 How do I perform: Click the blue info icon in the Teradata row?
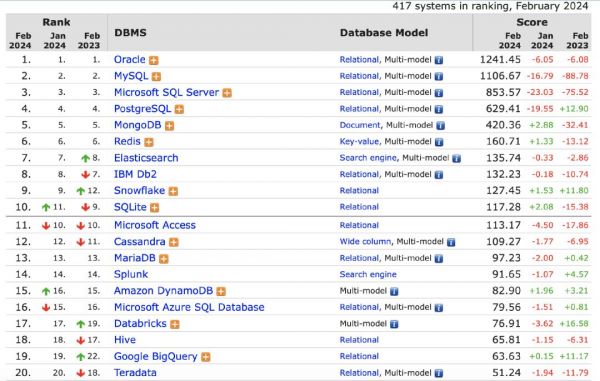click(x=439, y=373)
